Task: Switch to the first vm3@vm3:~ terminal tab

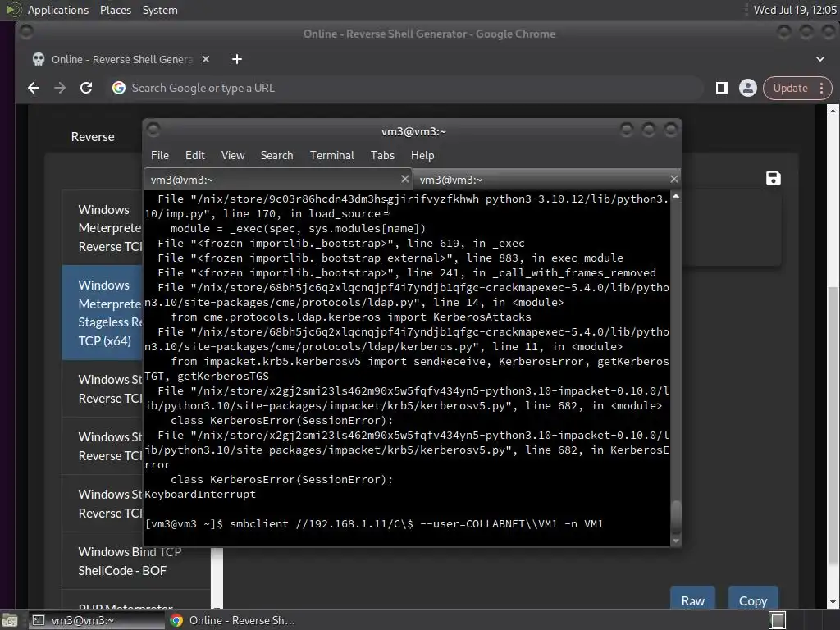Action: click(x=278, y=180)
